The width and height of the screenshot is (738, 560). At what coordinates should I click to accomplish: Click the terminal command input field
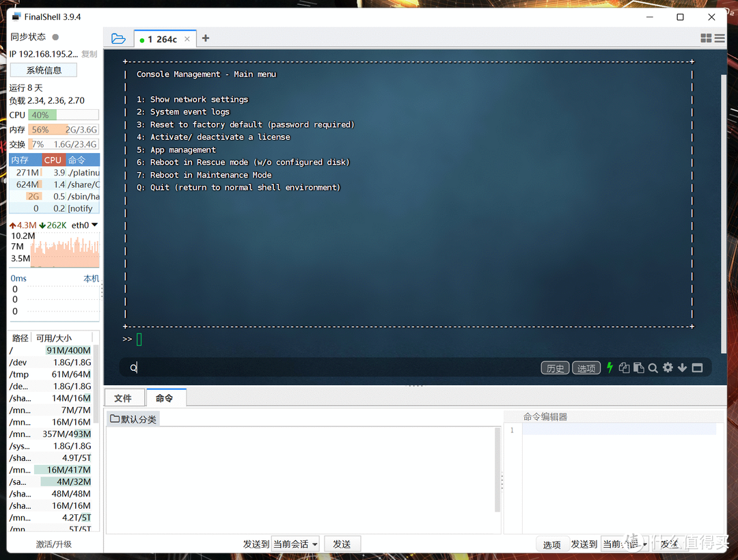(x=329, y=367)
